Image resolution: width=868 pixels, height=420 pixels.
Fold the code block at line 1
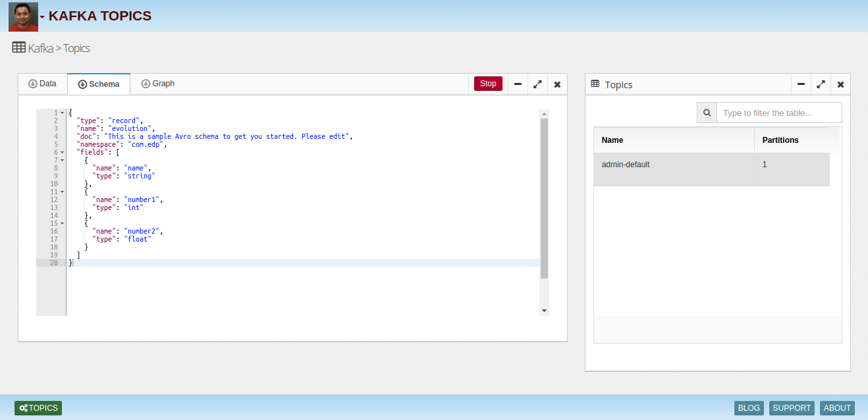tap(62, 113)
